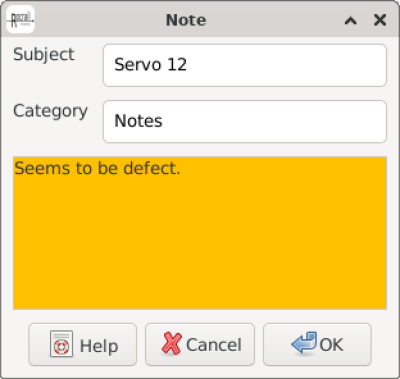Click inside the yellow note text area
The width and height of the screenshot is (400, 379).
200,233
